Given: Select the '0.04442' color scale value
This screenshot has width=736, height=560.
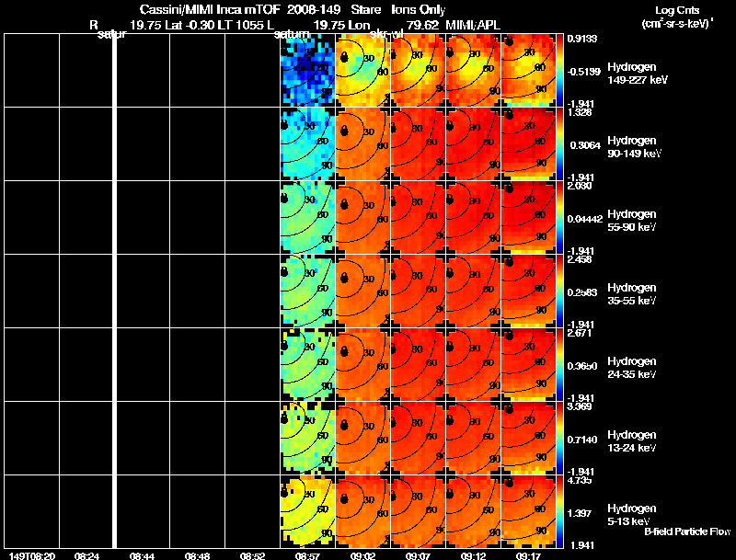Looking at the screenshot, I should coord(585,219).
